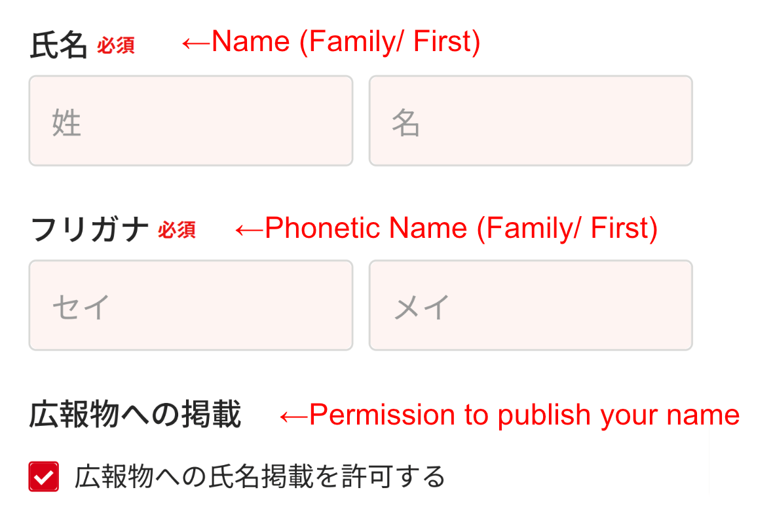The image size is (773, 532).
Task: Focus the 名 first name field
Action: click(x=531, y=121)
